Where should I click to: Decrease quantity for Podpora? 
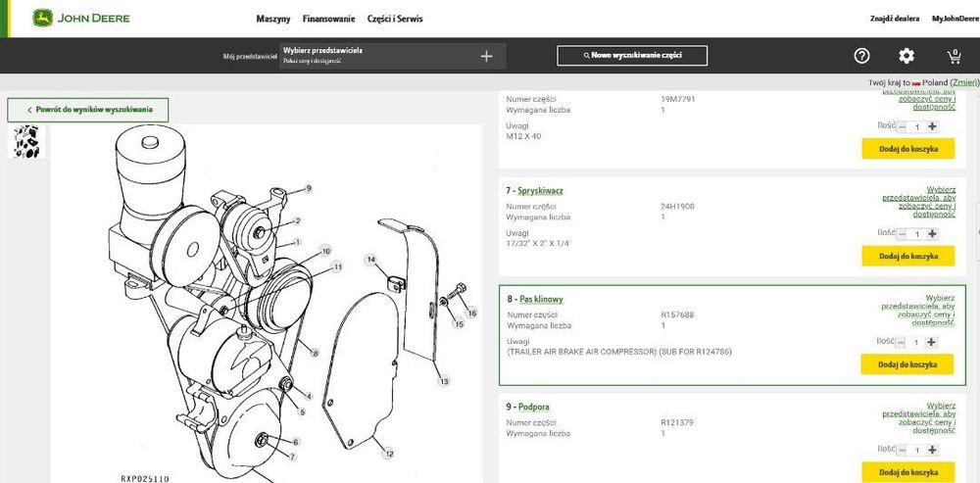903,450
